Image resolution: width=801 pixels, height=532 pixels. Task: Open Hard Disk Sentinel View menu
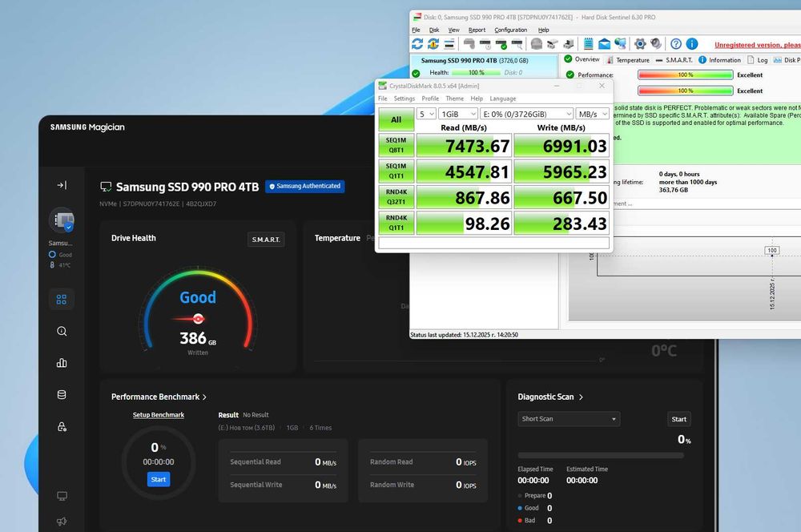[x=453, y=30]
